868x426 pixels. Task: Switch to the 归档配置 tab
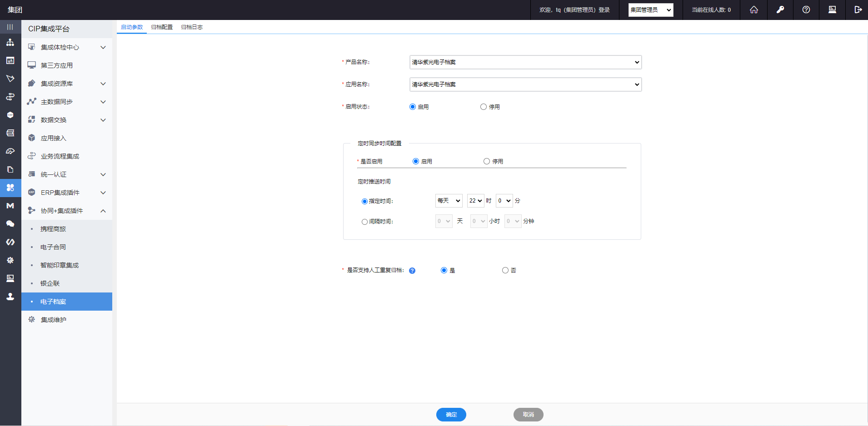162,27
